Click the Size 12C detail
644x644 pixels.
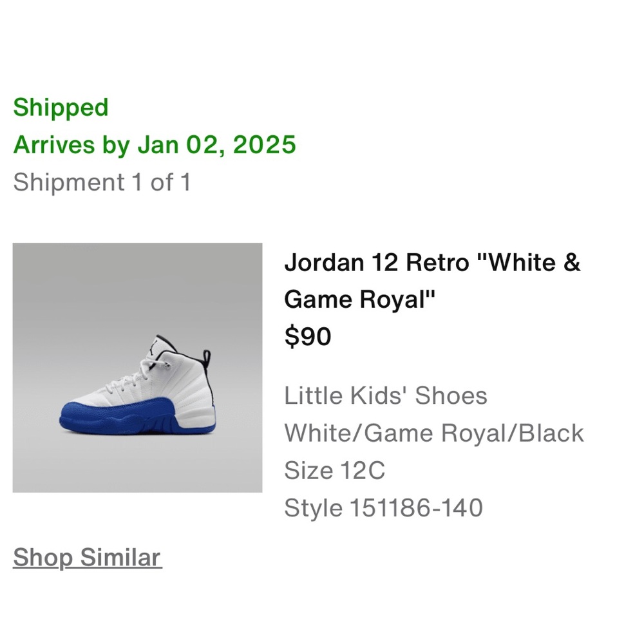(335, 470)
